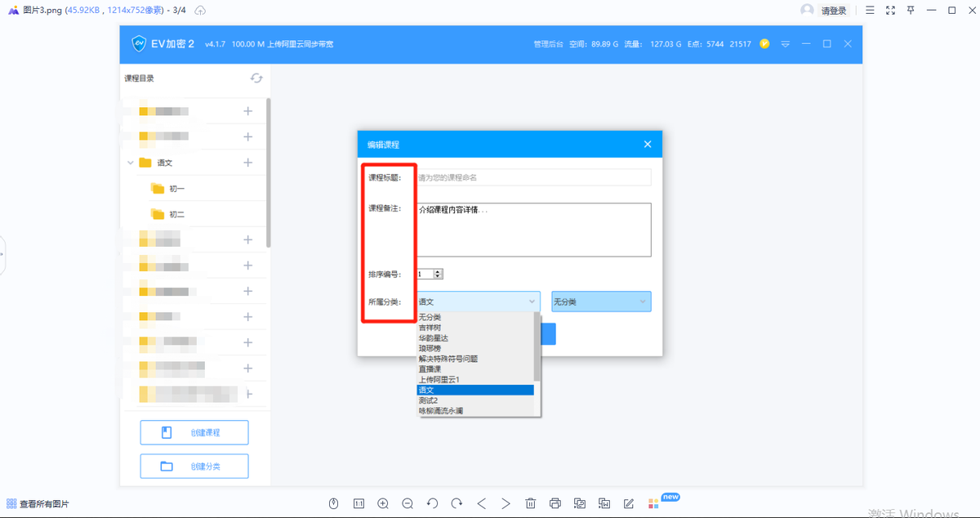Open the EV加密 title bar dropdown menu icon

(785, 43)
